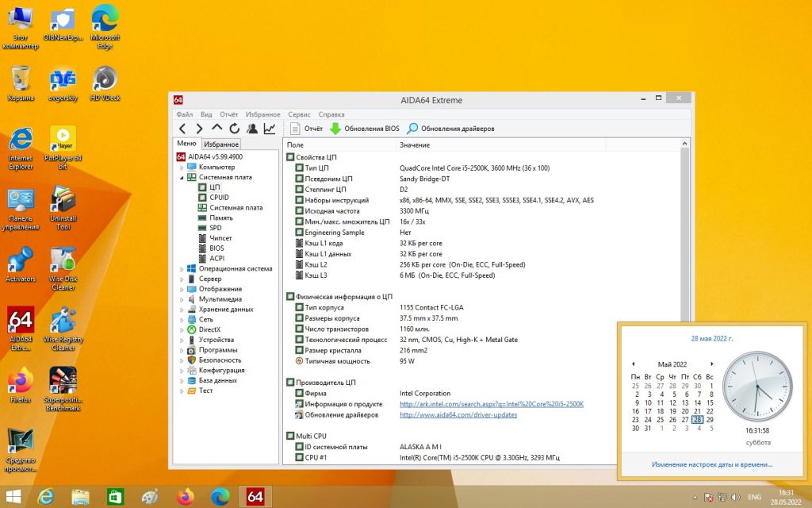Image resolution: width=812 pixels, height=508 pixels.
Task: Select the Чипсет tree item
Action: [x=220, y=238]
